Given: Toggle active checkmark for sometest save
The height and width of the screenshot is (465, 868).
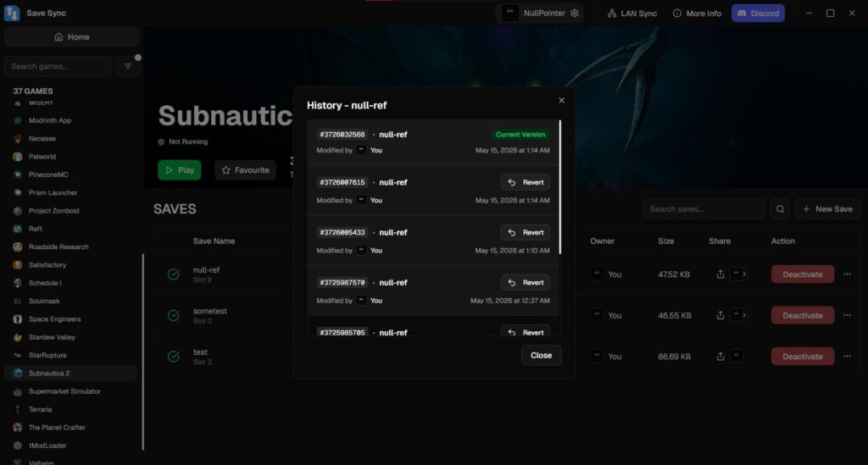Looking at the screenshot, I should (173, 315).
